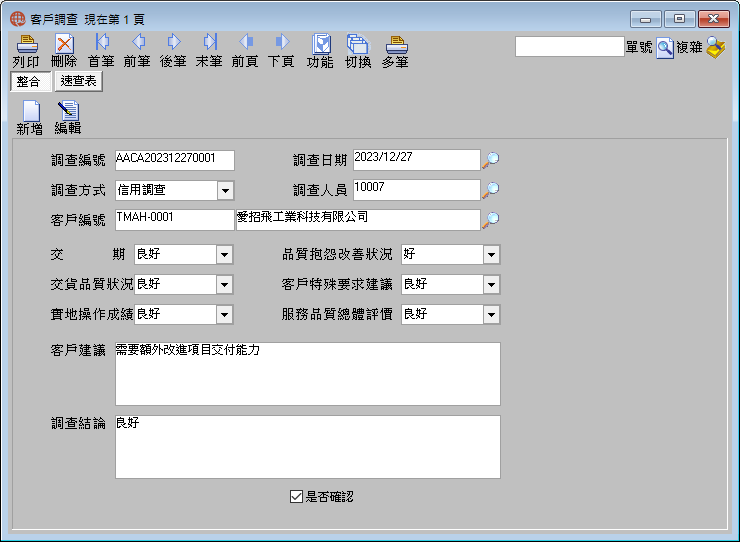740x542 pixels.
Task: Click the 刪除 delete icon
Action: 64,43
